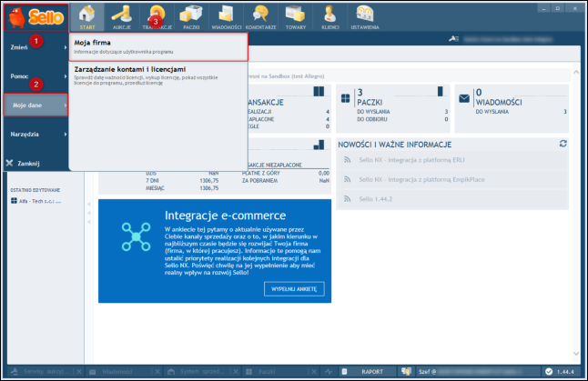588x381 pixels.
Task: Select the Moje dane menu entry
Action: pos(36,105)
